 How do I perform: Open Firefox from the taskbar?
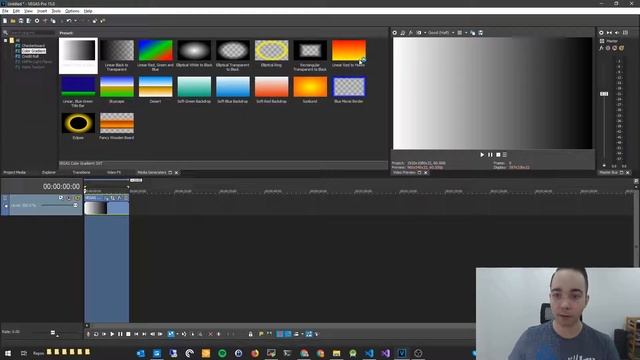255,353
